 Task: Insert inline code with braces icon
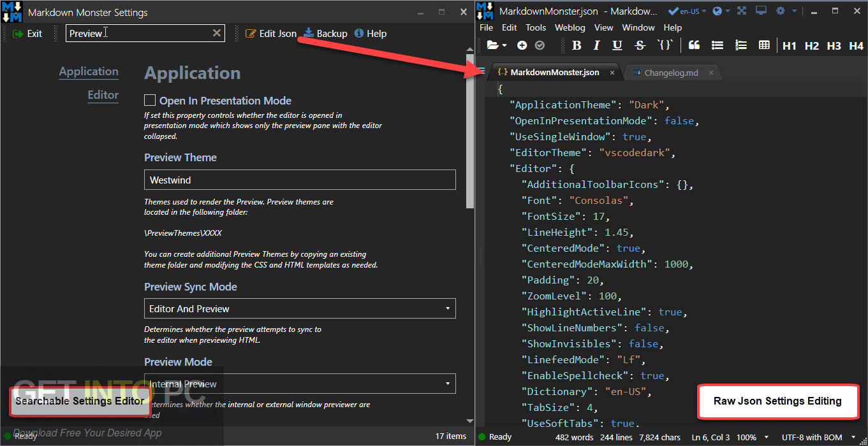coord(665,45)
